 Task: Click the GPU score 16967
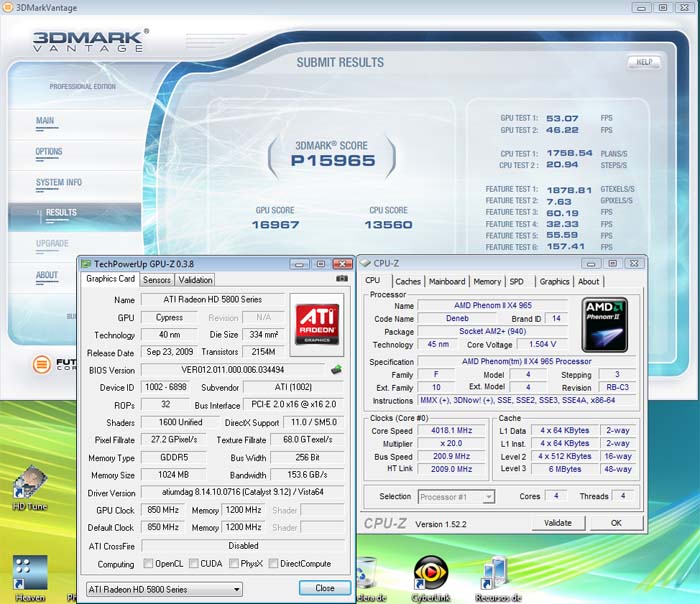coord(275,225)
